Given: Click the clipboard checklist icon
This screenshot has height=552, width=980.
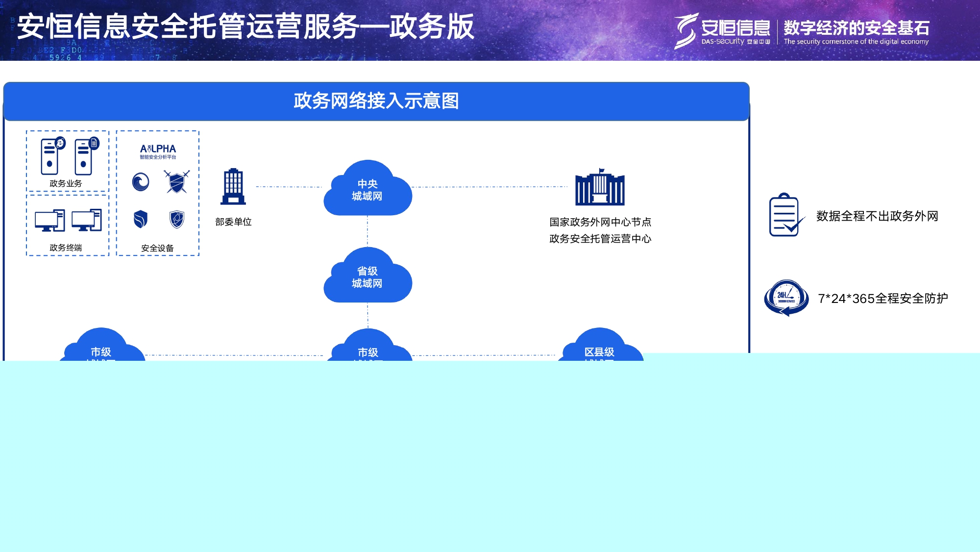Looking at the screenshot, I should [x=786, y=215].
